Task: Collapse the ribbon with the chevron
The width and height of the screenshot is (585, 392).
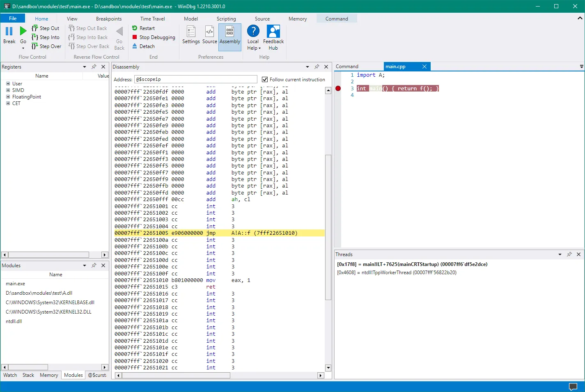Action: click(x=580, y=18)
